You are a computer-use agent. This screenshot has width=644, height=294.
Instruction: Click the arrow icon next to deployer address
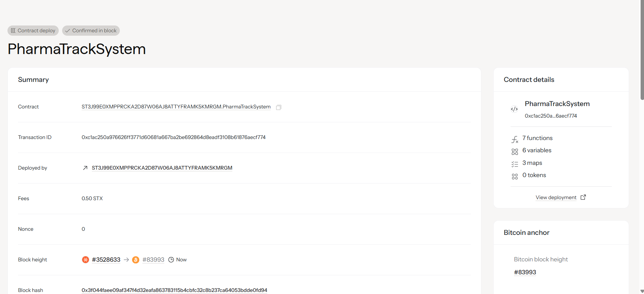[x=85, y=168]
